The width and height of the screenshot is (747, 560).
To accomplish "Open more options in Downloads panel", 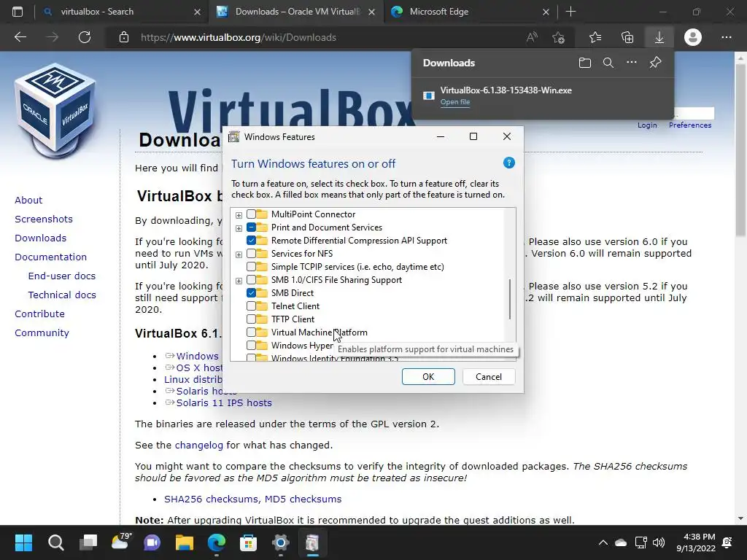I will point(632,63).
